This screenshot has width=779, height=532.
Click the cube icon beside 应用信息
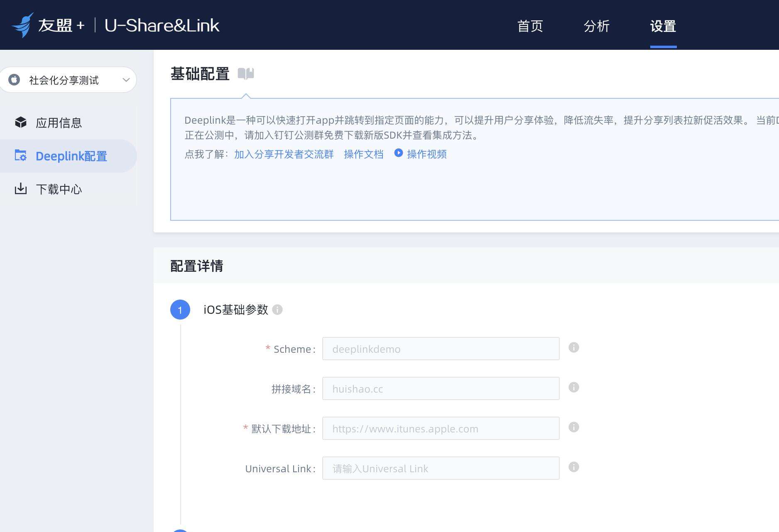(21, 122)
